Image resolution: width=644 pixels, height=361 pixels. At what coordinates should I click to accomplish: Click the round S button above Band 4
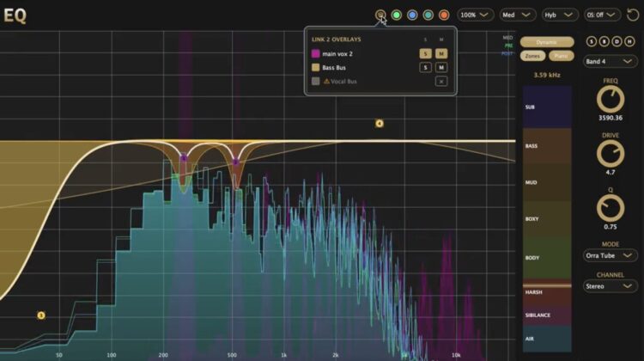[x=591, y=41]
